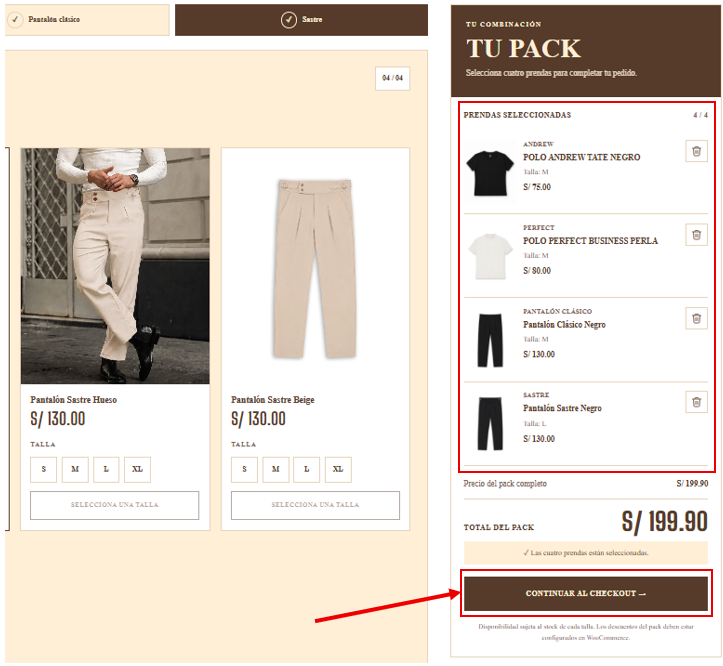This screenshot has width=723, height=666.
Task: Remove Polo Andrew Tate Negro with trash icon
Action: tap(696, 151)
